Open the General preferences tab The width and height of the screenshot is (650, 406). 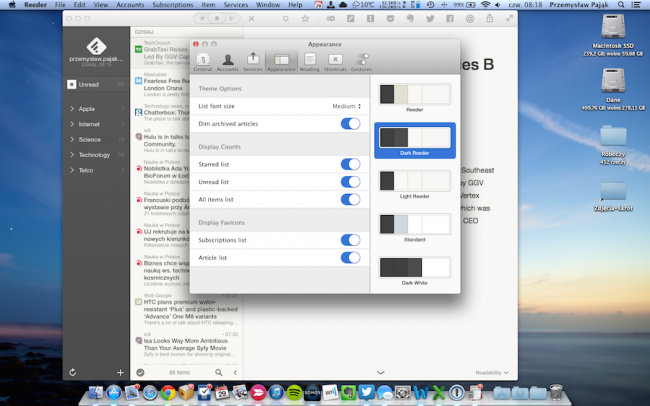(203, 62)
